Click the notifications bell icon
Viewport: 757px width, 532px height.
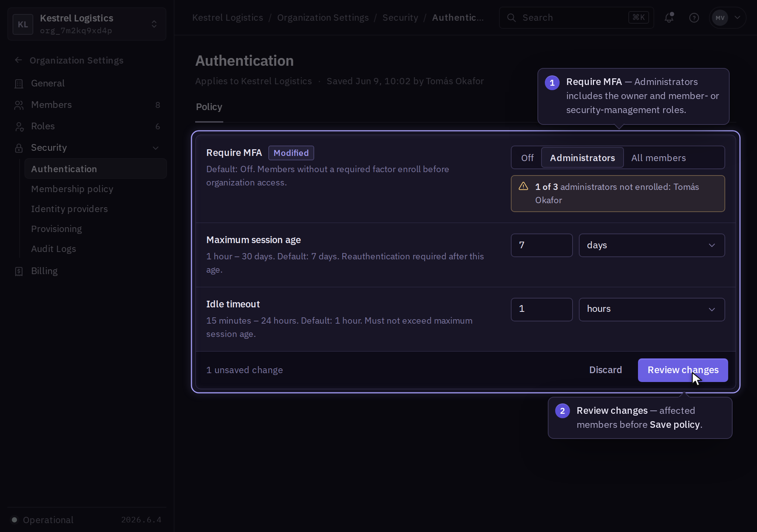(x=669, y=17)
